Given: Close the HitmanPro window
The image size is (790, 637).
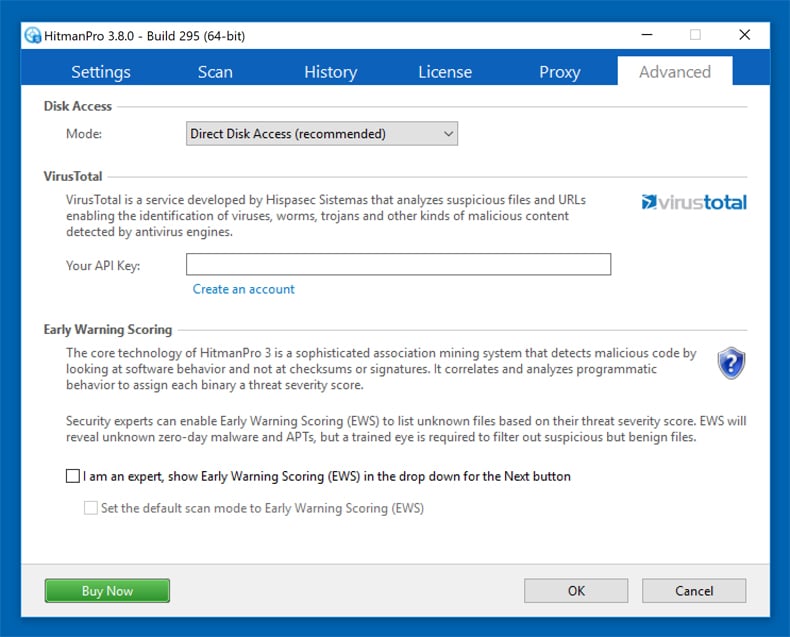Looking at the screenshot, I should [745, 35].
